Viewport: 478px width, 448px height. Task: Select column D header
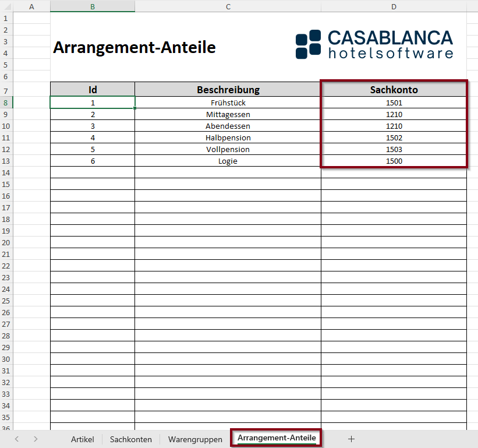pos(394,7)
